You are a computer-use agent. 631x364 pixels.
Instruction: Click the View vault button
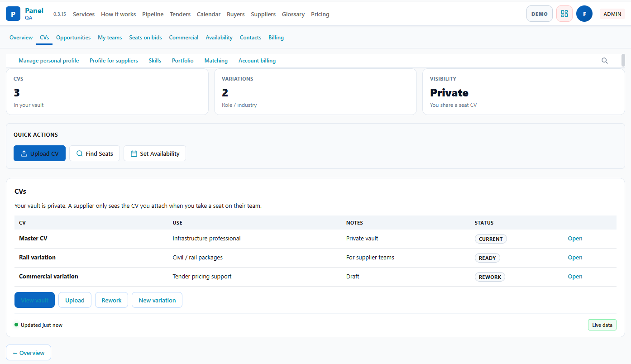[x=34, y=300]
